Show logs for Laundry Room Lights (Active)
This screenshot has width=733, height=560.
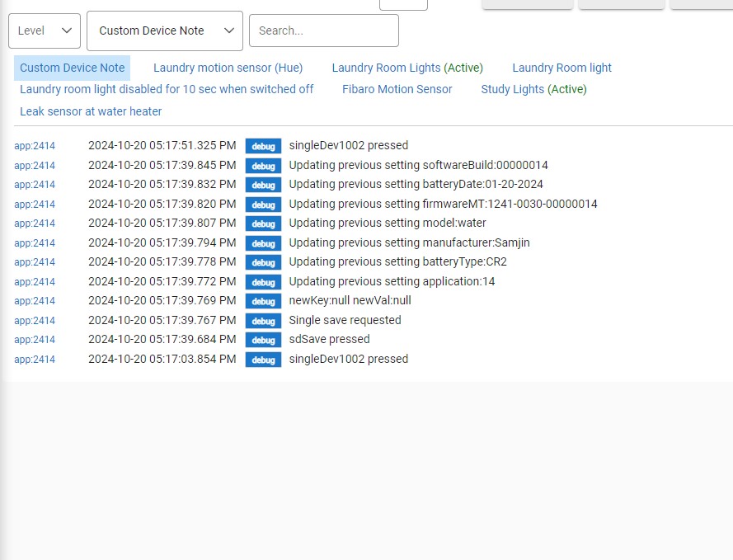click(407, 68)
